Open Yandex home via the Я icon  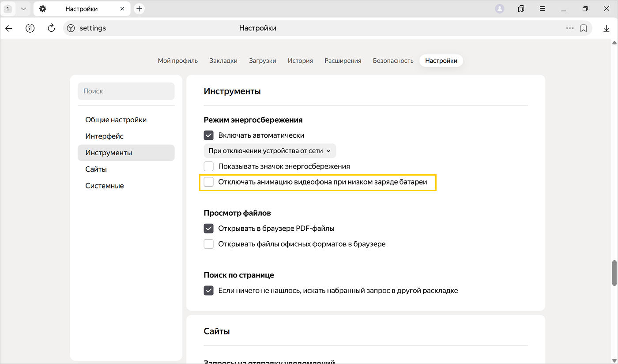[30, 28]
